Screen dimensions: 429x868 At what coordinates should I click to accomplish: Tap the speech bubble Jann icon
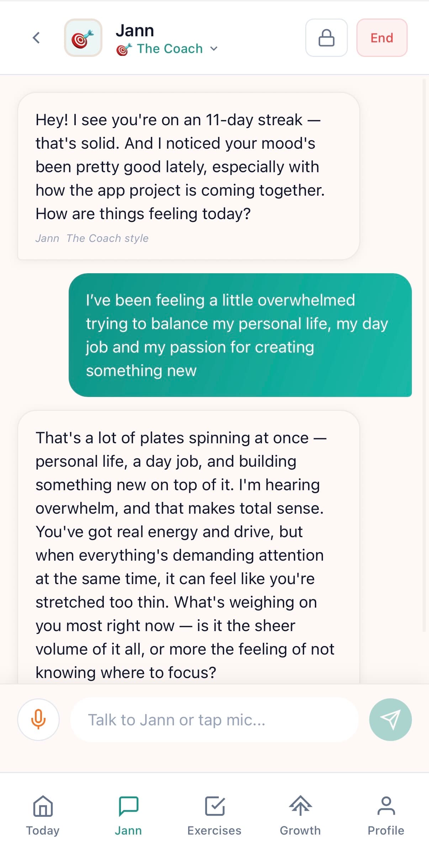128,806
